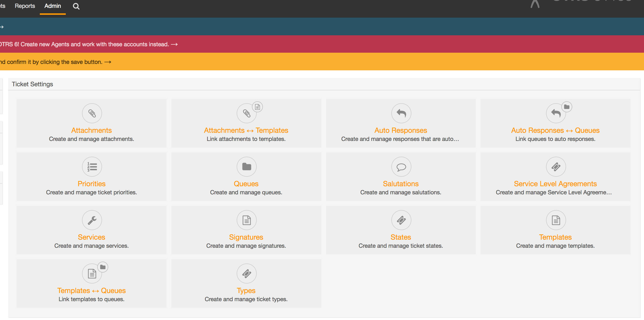Click the Services wrench icon
Screen dimensions: 644x320
(92, 220)
